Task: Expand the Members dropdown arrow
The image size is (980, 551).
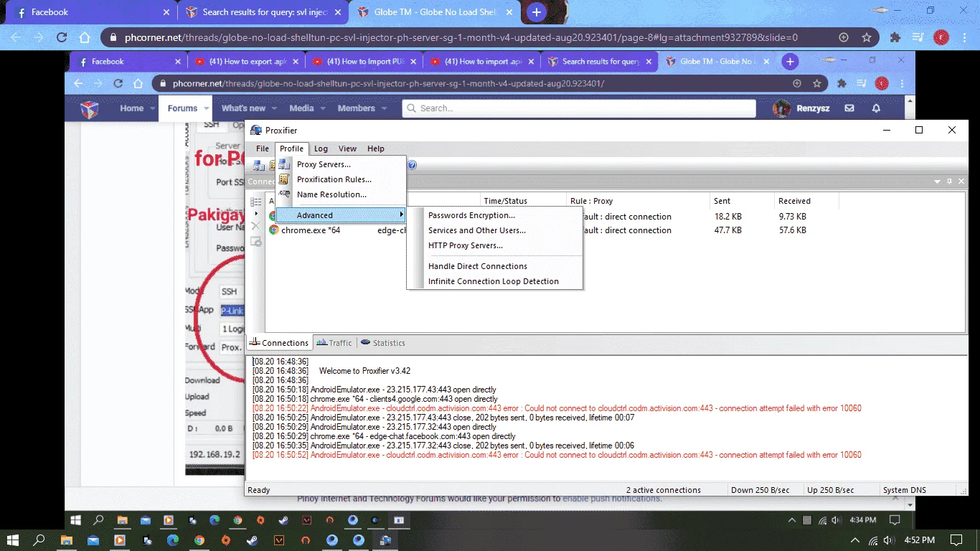Action: pyautogui.click(x=385, y=109)
